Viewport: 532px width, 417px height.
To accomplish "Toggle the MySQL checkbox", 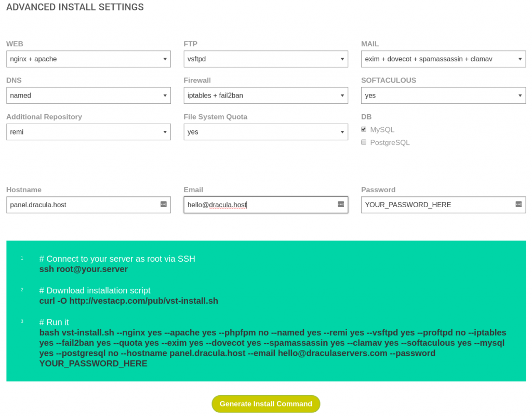I will tap(364, 129).
